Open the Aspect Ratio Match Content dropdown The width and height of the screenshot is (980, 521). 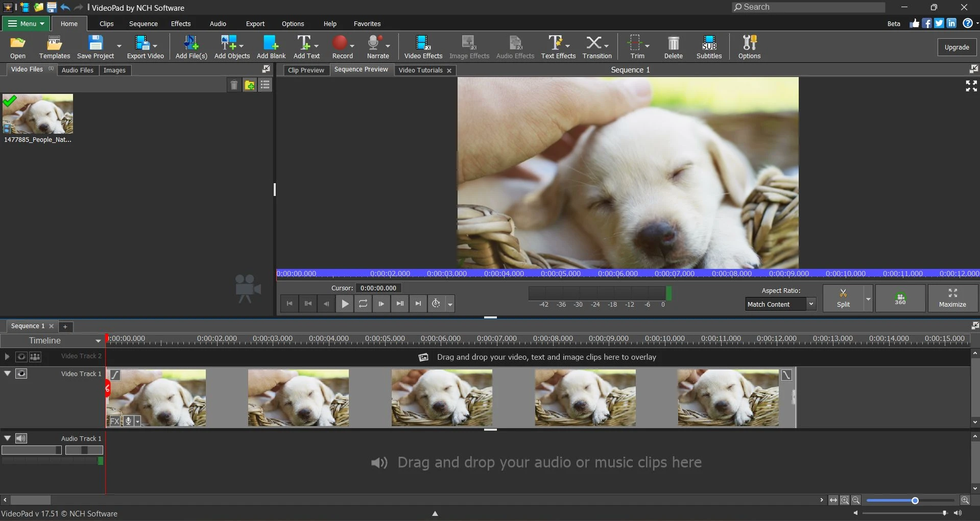(x=810, y=304)
